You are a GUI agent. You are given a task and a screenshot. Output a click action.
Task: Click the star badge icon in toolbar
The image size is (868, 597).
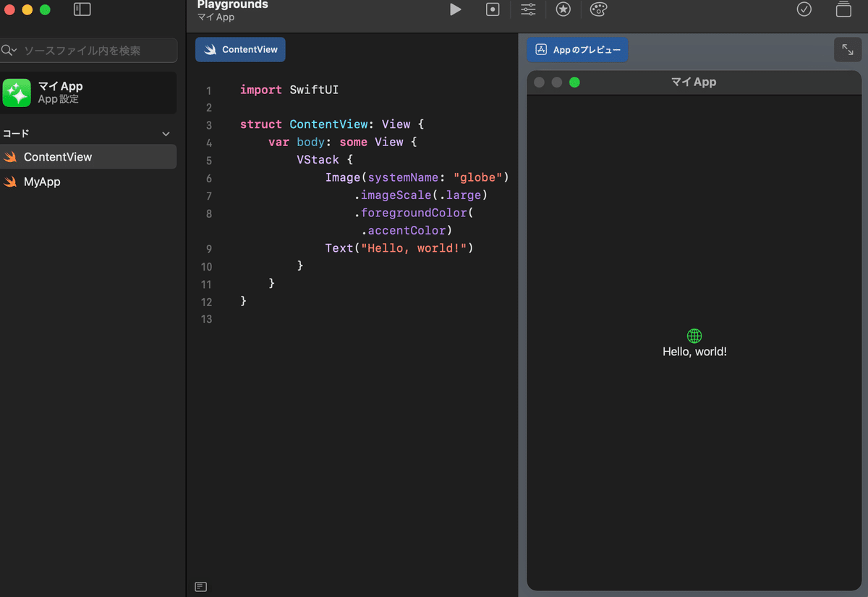coord(563,9)
